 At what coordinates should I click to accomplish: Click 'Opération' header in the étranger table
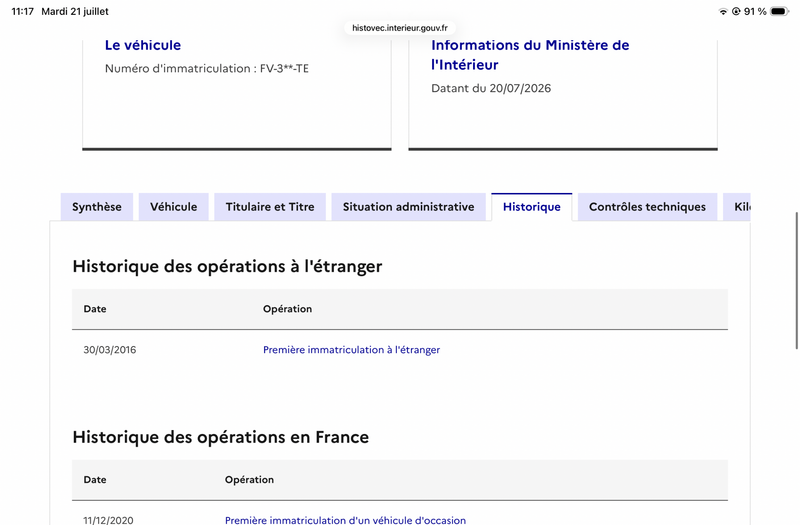coord(287,309)
